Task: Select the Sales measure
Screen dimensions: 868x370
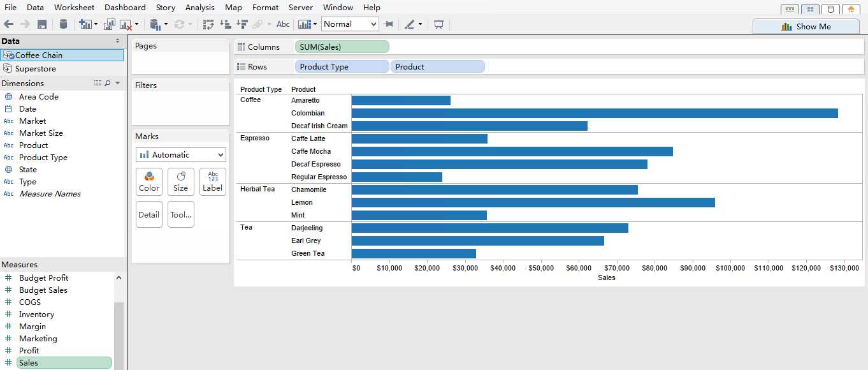Action: tap(64, 363)
